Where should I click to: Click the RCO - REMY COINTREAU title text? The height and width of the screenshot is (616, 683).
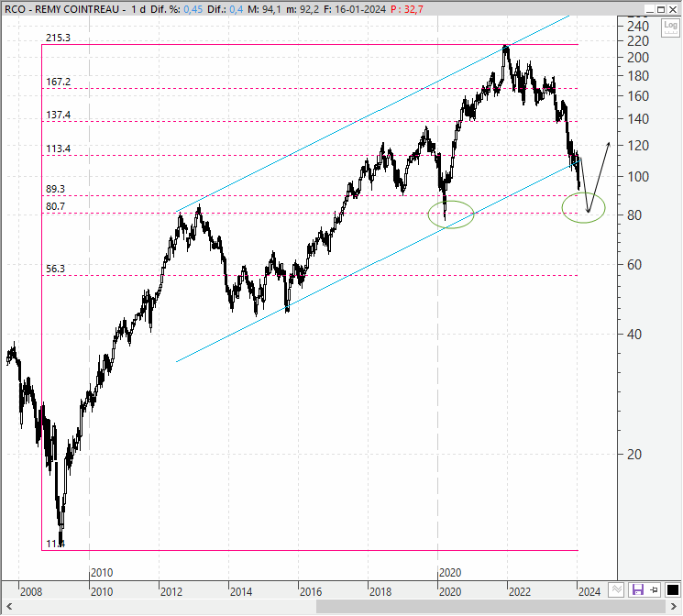coord(61,9)
